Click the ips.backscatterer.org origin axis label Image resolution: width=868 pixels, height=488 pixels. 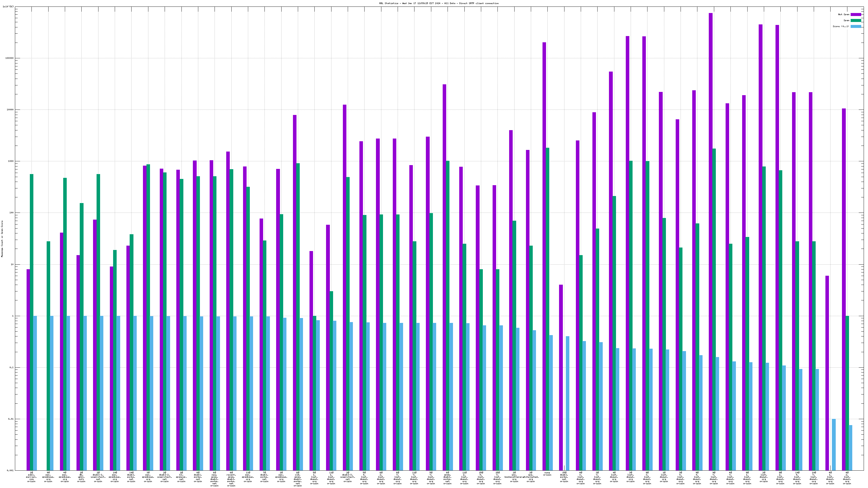point(514,477)
